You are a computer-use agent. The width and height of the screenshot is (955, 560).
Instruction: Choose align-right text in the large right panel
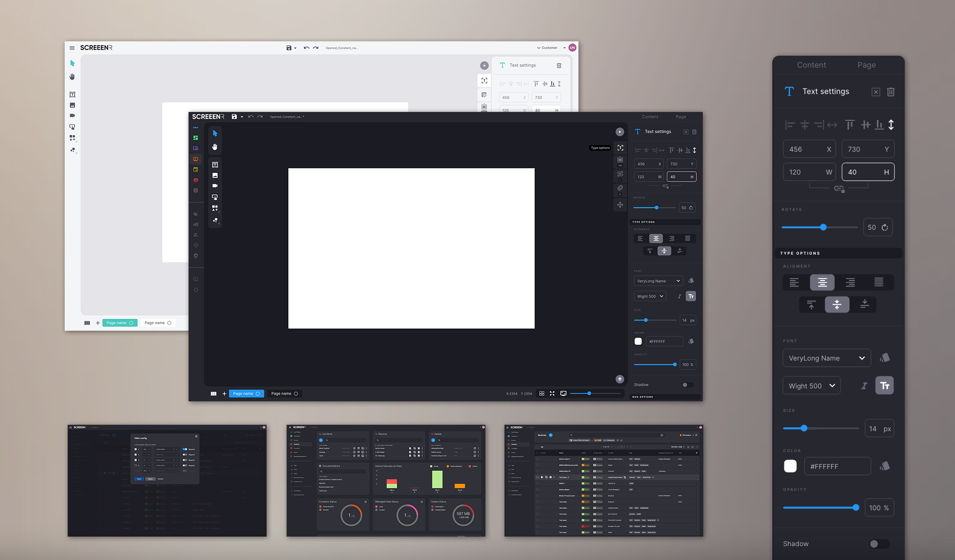click(851, 282)
